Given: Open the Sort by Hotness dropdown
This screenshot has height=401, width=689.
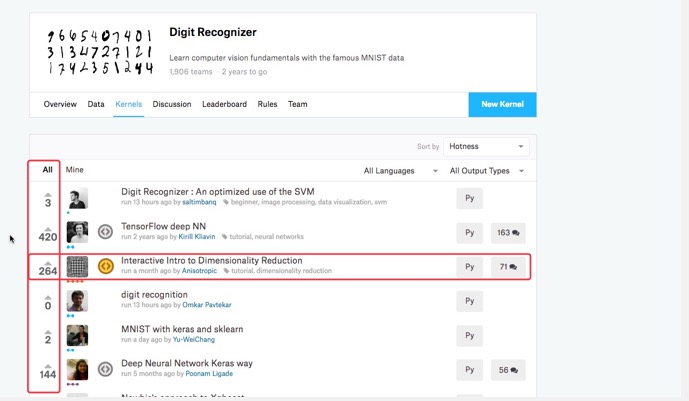Looking at the screenshot, I should pos(486,146).
